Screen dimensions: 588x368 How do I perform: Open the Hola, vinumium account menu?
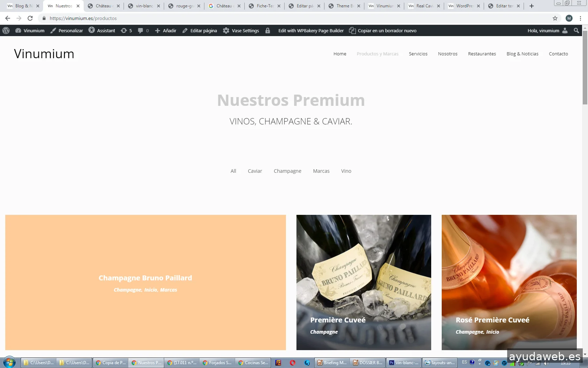click(x=547, y=31)
